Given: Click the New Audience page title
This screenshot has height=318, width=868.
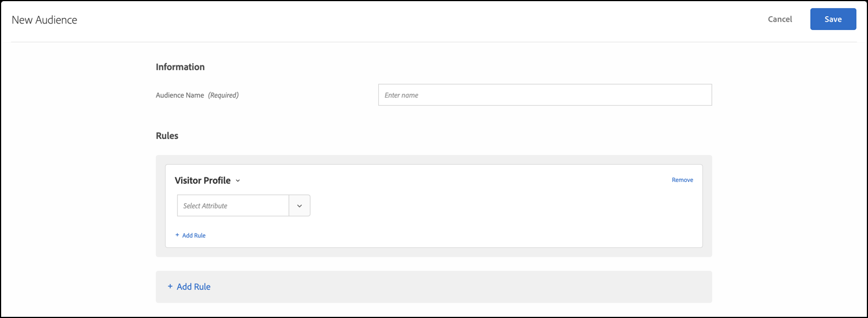Looking at the screenshot, I should tap(44, 20).
